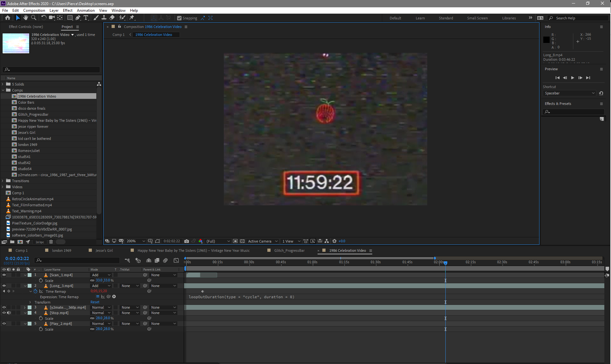Select the Roto Brush tool
This screenshot has width=611, height=364.
(122, 18)
